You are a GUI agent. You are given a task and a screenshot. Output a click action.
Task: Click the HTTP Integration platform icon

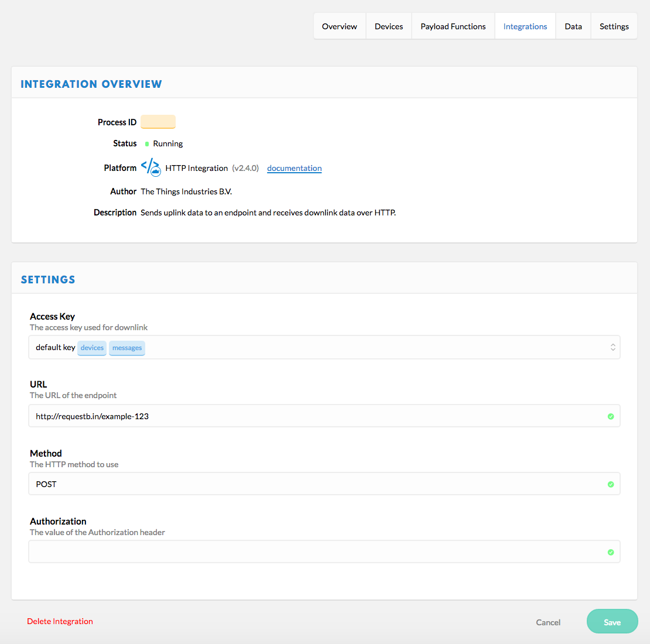pos(151,167)
